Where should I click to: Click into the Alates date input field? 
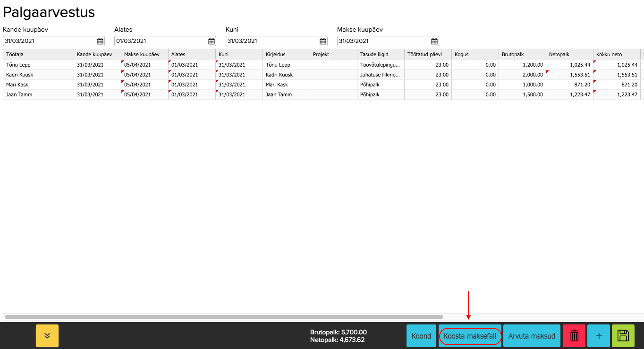coord(161,41)
